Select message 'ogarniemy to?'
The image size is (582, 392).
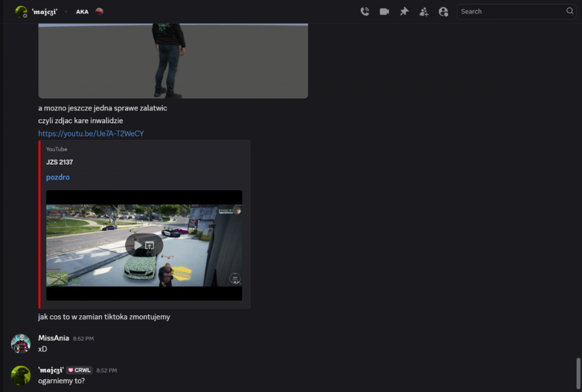pyautogui.click(x=62, y=381)
